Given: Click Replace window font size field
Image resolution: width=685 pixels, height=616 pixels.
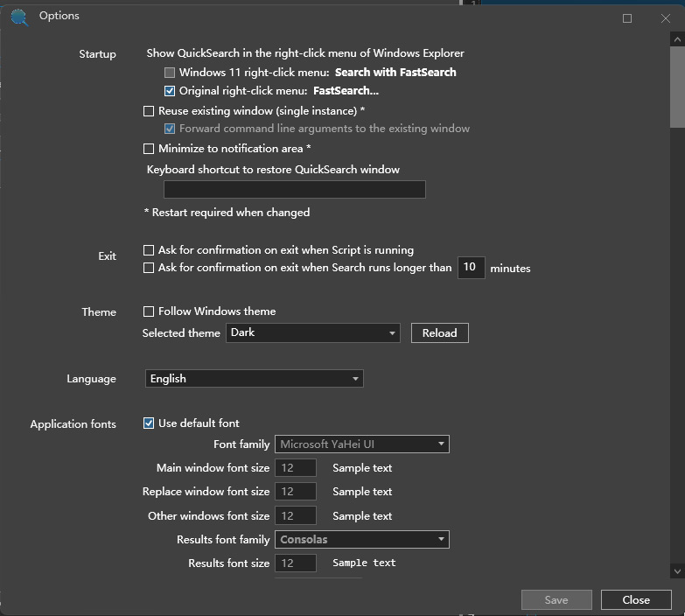Looking at the screenshot, I should point(296,492).
